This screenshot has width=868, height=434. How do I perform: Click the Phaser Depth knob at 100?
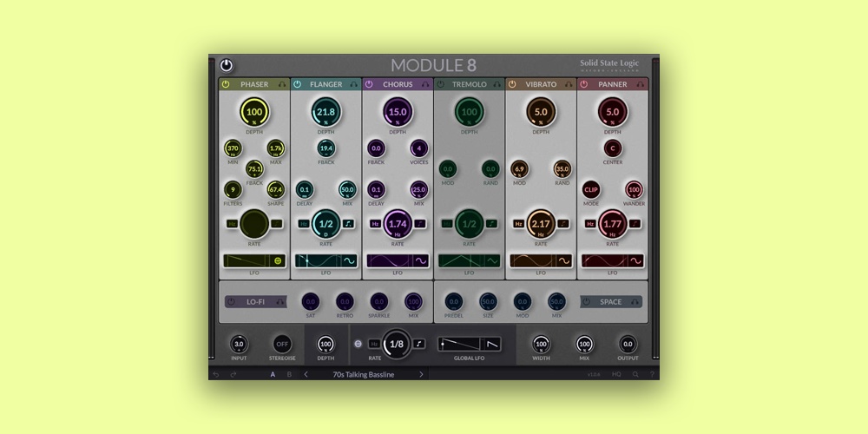[x=254, y=112]
